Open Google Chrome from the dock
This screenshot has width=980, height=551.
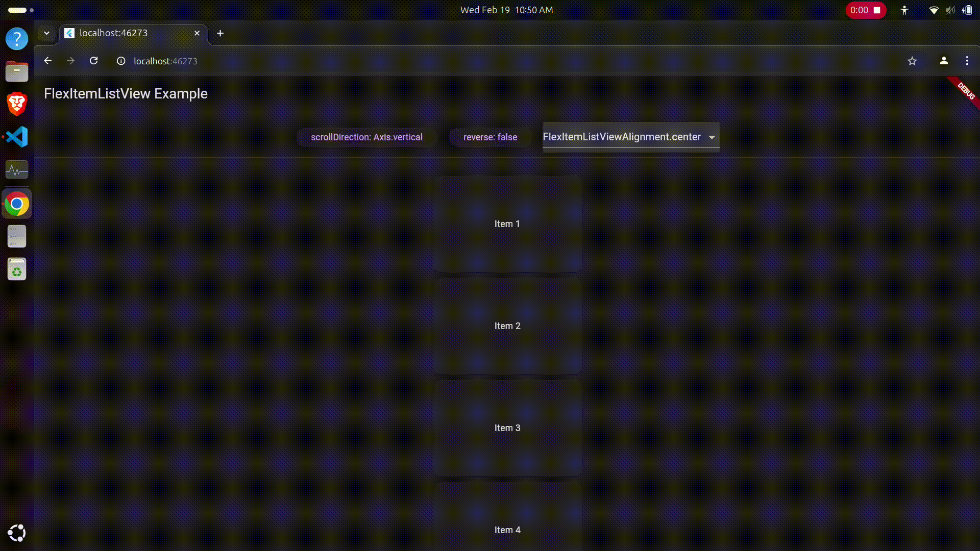click(x=17, y=203)
